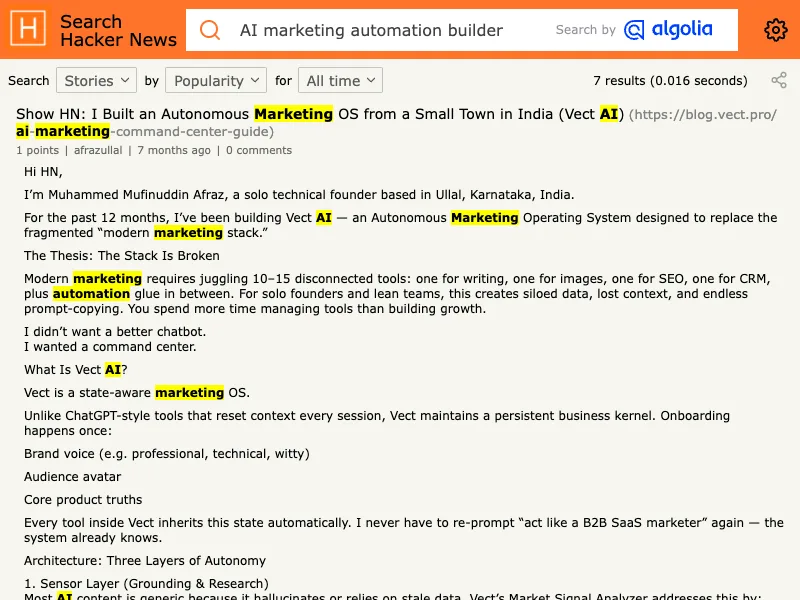Open the 0 comments link
The height and width of the screenshot is (600, 800).
point(259,150)
